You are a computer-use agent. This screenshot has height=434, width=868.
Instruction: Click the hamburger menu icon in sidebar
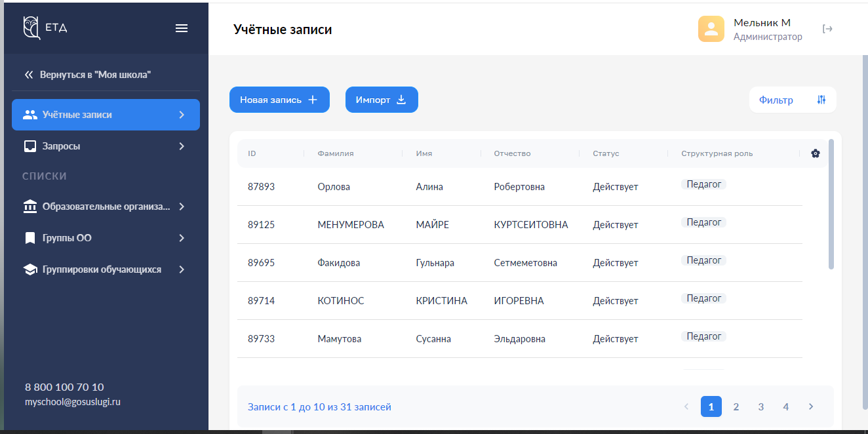click(x=182, y=28)
